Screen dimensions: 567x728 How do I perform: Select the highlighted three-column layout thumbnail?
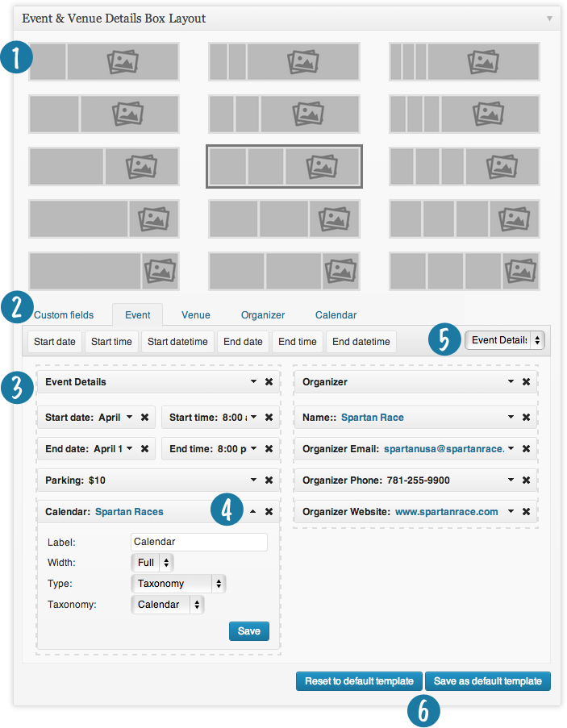pos(284,166)
